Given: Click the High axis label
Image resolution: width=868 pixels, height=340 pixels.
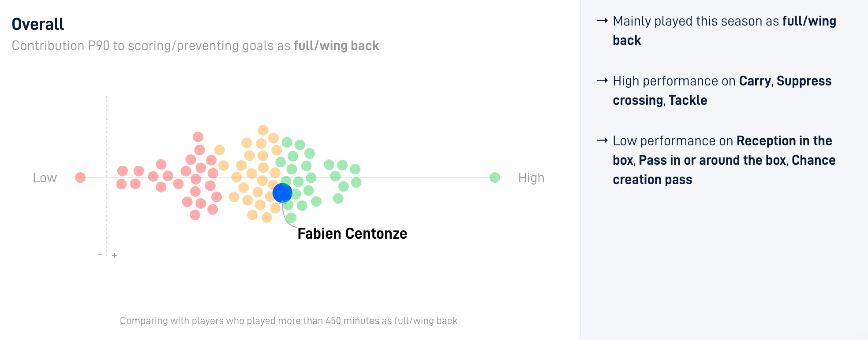Looking at the screenshot, I should click(x=531, y=178).
